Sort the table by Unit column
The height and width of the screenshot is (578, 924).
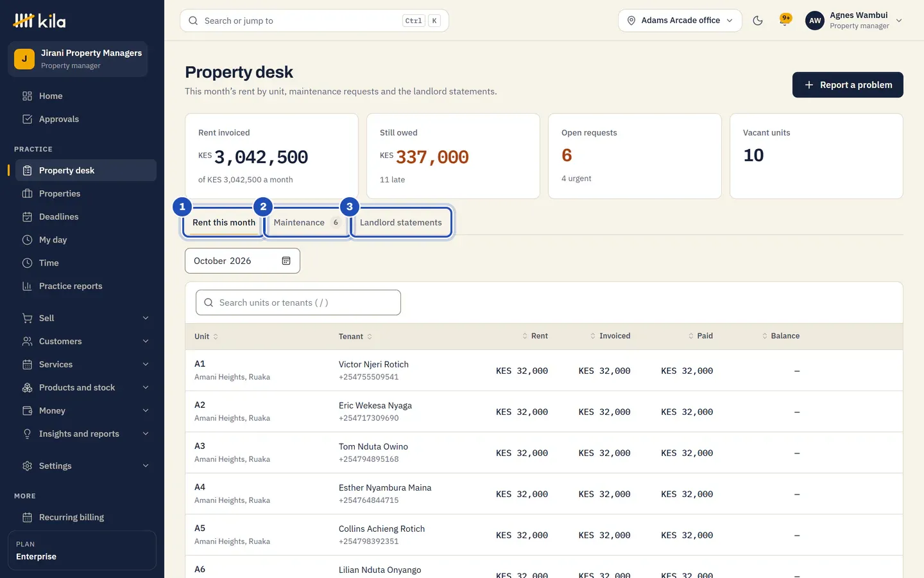point(206,337)
